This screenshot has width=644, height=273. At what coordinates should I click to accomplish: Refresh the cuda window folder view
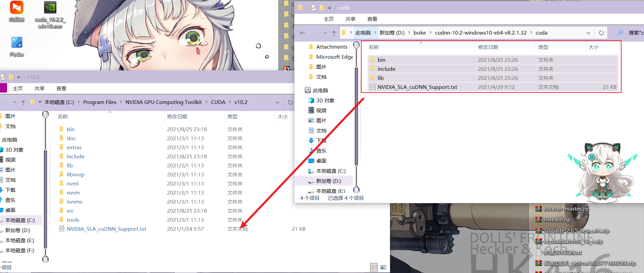[601, 33]
